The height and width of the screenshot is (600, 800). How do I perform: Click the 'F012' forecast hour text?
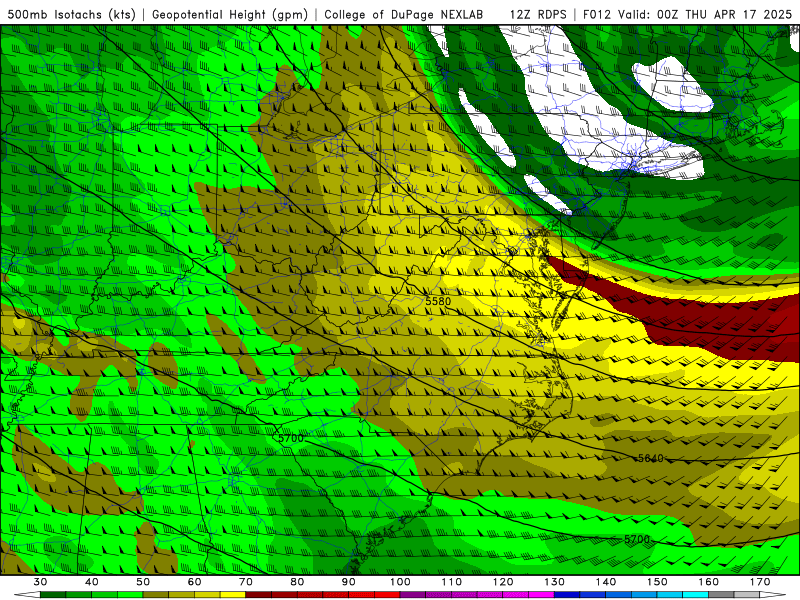pyautogui.click(x=596, y=14)
